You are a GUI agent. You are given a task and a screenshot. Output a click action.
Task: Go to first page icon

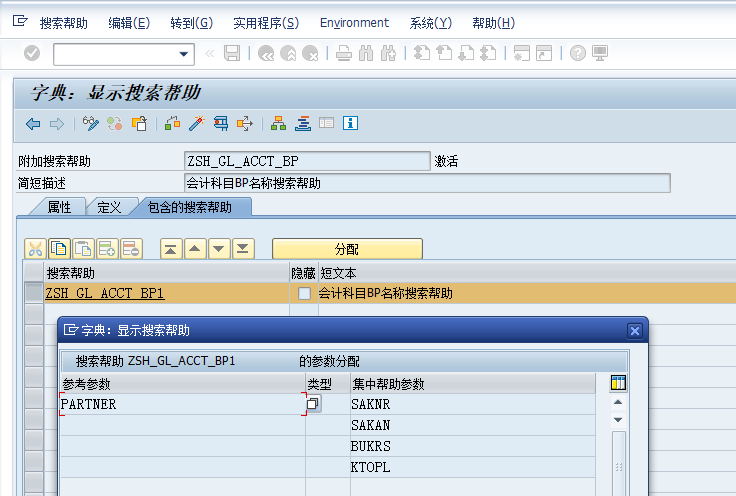click(x=422, y=53)
